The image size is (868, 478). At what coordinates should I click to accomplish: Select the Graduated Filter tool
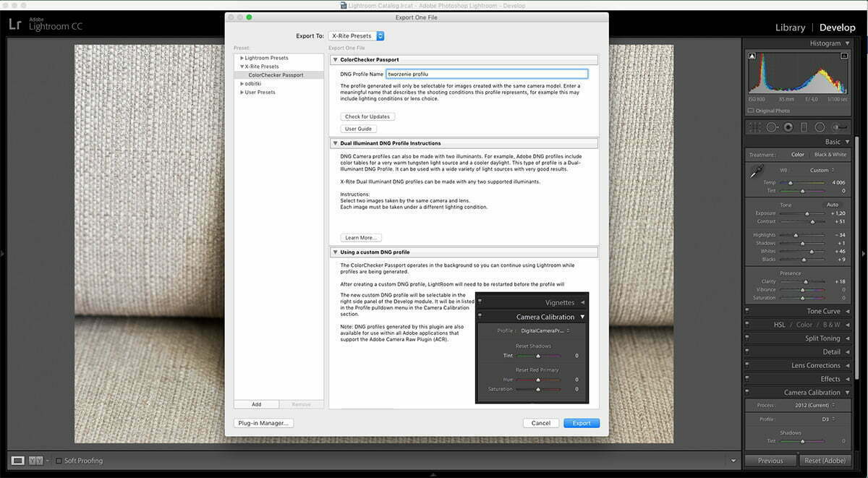[x=804, y=127]
